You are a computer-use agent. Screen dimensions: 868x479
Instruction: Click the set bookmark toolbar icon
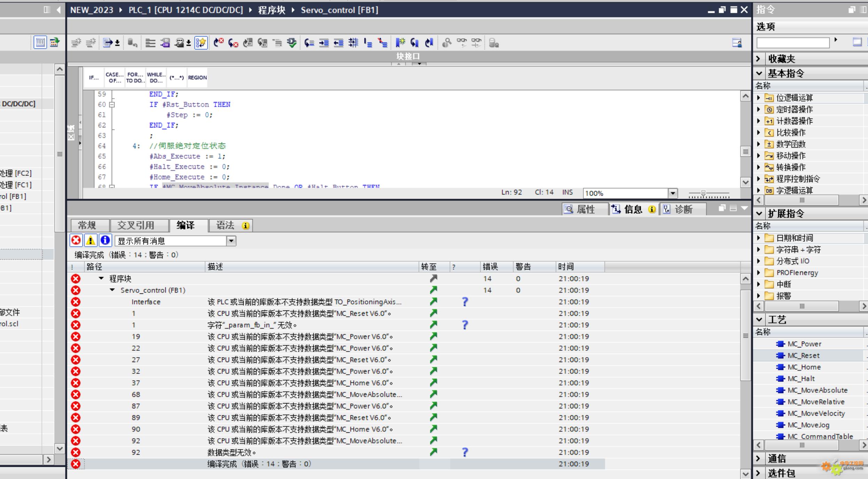(400, 43)
